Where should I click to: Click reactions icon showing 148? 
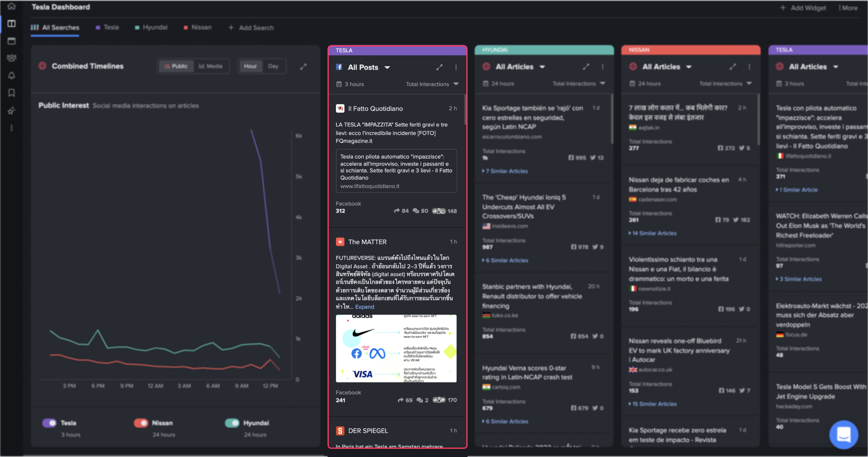click(x=439, y=211)
